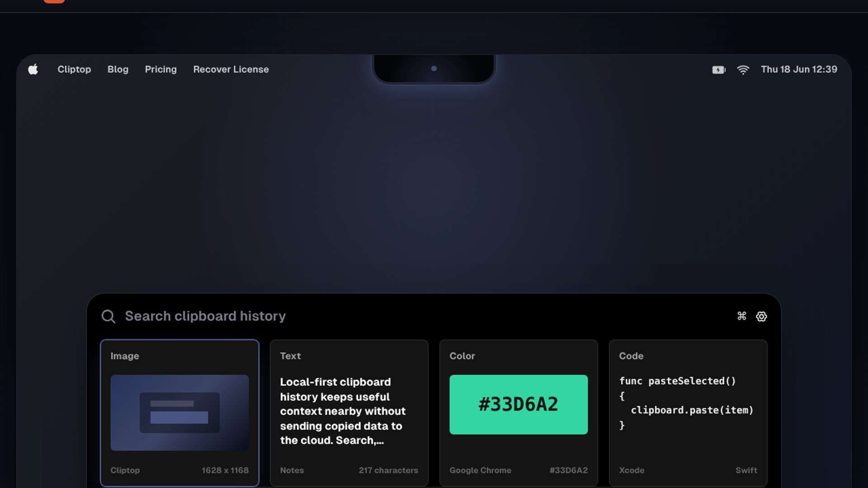
Task: Click the Color card label
Action: tap(462, 356)
